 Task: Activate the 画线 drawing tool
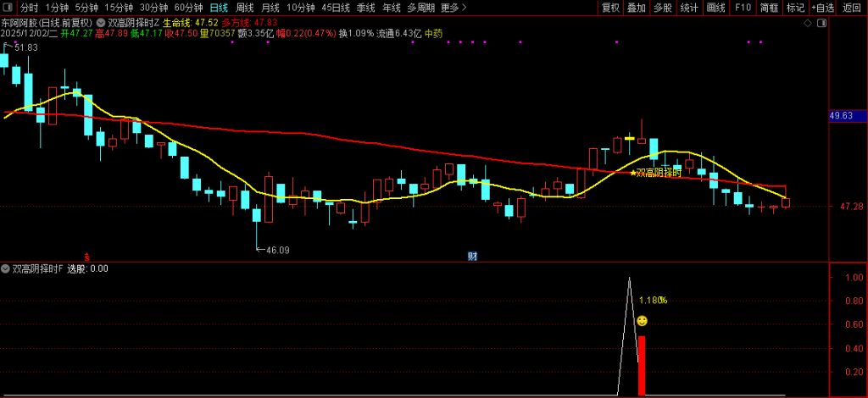715,8
